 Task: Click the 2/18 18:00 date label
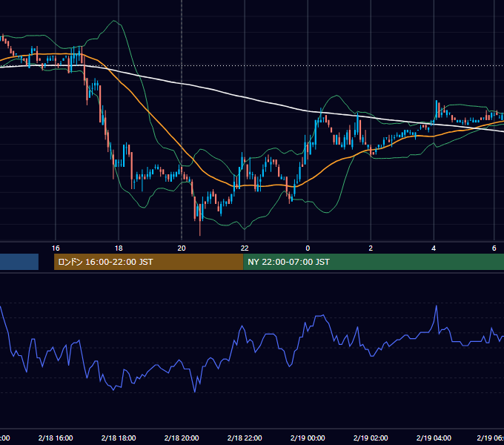pos(119,438)
